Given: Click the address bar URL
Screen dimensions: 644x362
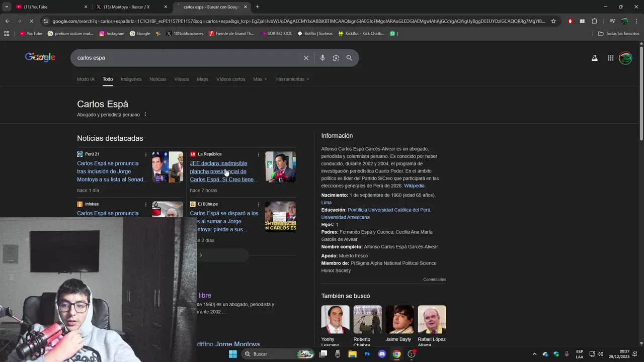Looking at the screenshot, I should pos(298,21).
